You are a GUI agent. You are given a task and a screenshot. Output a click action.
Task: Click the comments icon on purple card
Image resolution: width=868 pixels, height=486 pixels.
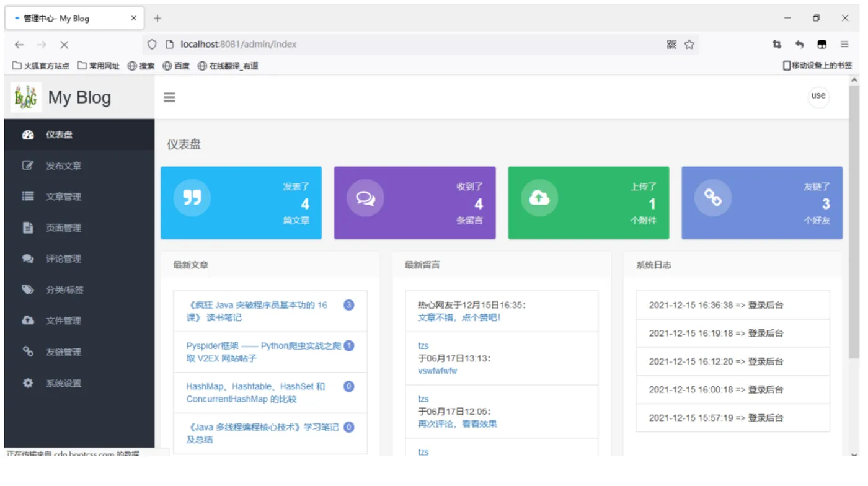(x=365, y=197)
